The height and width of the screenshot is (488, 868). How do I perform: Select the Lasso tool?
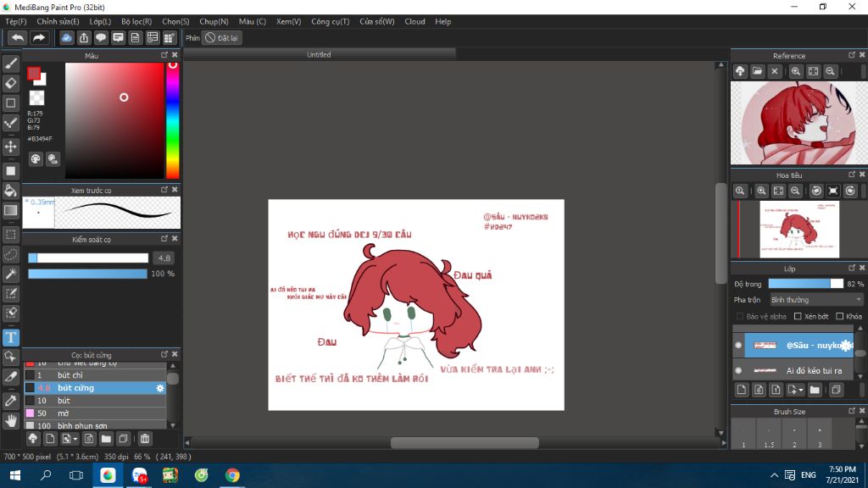[10, 254]
